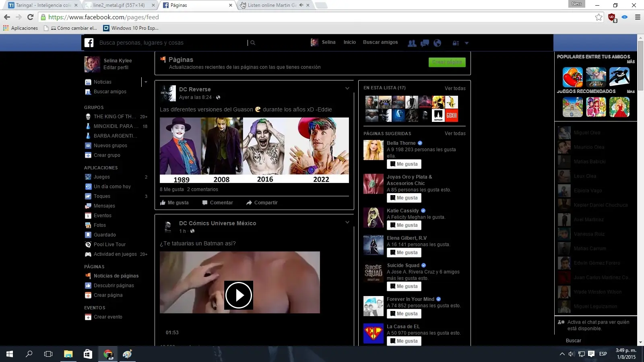Screen dimensions: 644x362
Task: Open Pool Live Tour in sidebar
Action: (109, 245)
